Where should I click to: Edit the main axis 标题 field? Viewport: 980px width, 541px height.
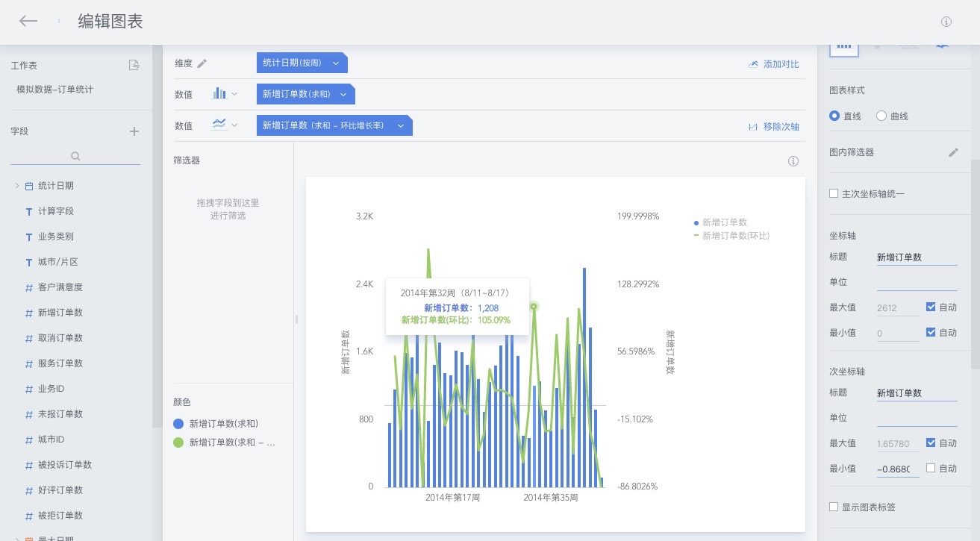click(917, 257)
